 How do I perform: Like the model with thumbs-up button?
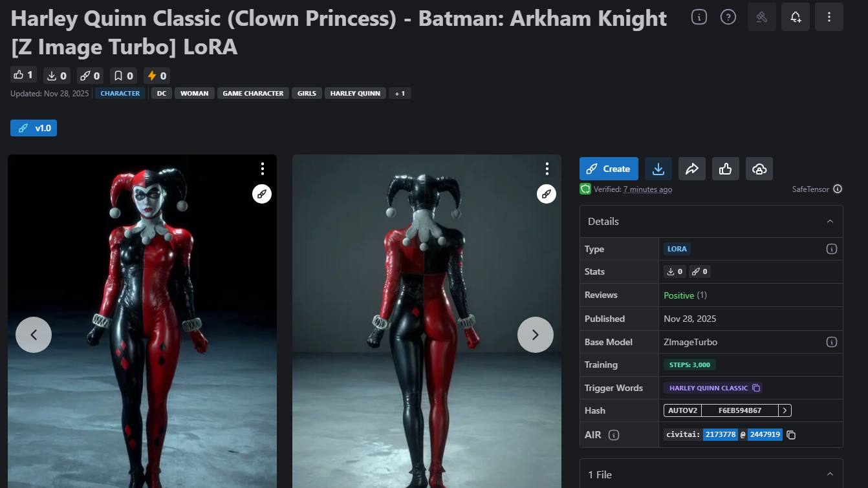(726, 169)
